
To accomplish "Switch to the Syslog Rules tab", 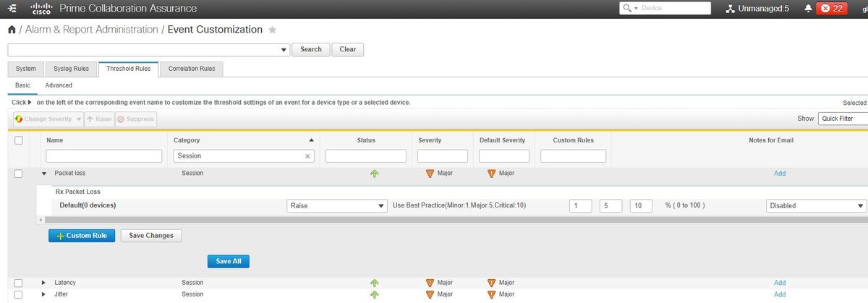I will [71, 69].
